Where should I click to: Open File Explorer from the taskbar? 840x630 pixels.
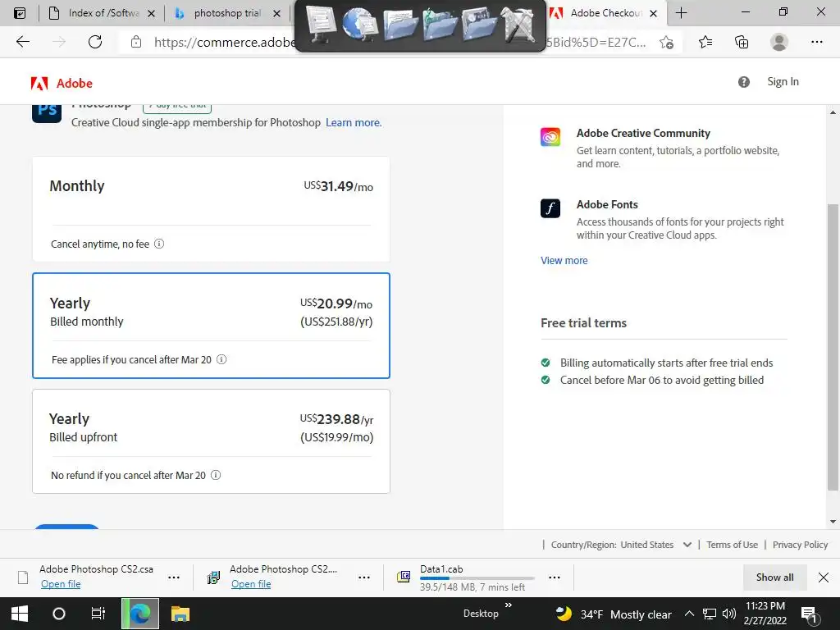180,614
